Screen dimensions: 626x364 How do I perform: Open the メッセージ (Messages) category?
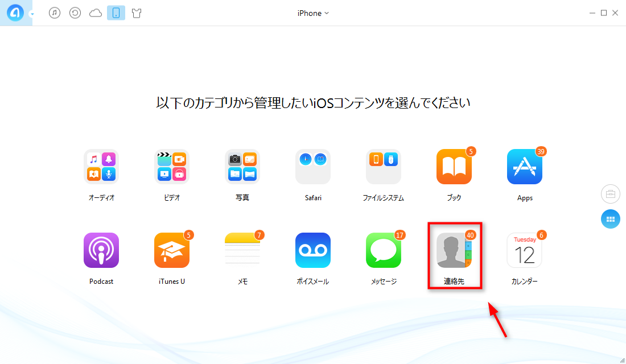coord(383,250)
